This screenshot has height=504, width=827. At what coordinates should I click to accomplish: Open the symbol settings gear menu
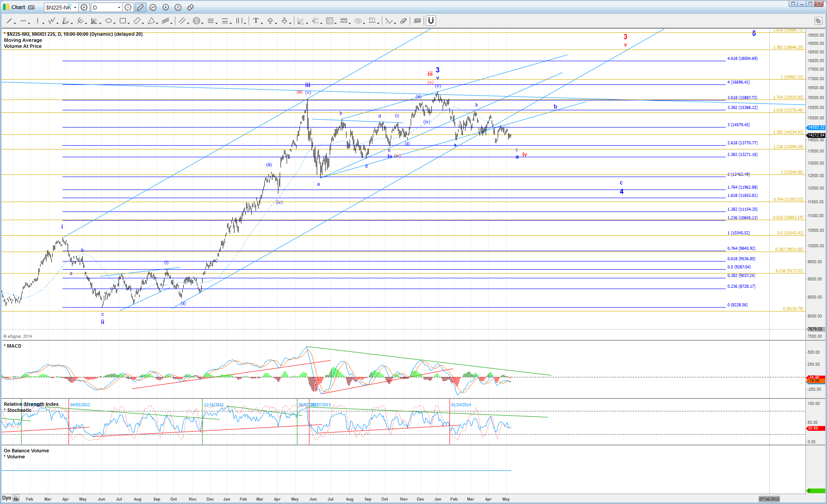pyautogui.click(x=84, y=7)
